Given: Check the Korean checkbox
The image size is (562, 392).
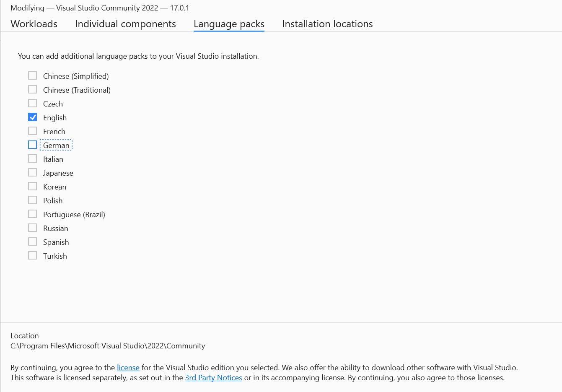Looking at the screenshot, I should 32,186.
